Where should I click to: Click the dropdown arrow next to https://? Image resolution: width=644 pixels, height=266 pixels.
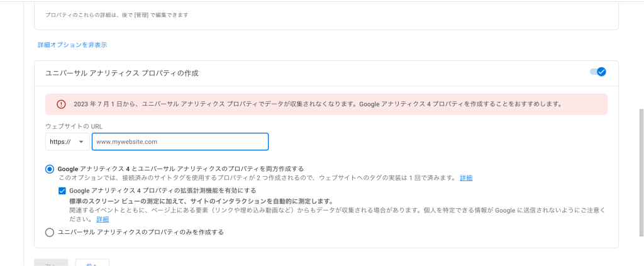pyautogui.click(x=81, y=142)
